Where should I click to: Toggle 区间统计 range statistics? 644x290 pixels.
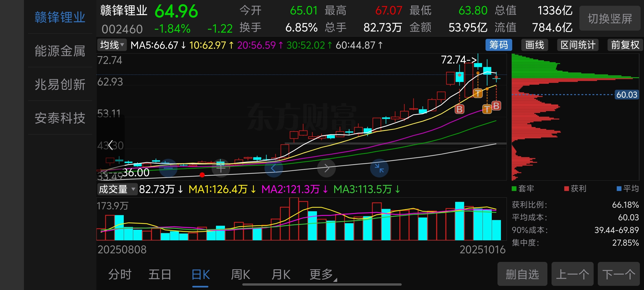click(x=578, y=45)
